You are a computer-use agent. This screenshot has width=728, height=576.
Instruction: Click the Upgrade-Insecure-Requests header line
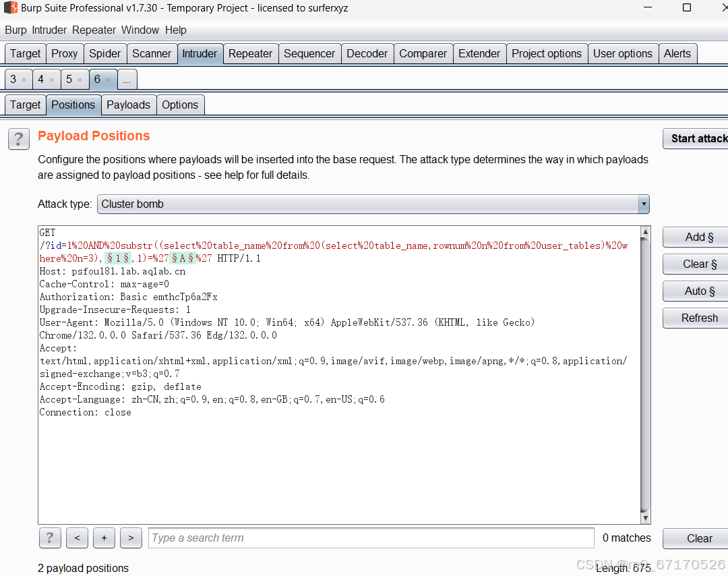coord(115,310)
